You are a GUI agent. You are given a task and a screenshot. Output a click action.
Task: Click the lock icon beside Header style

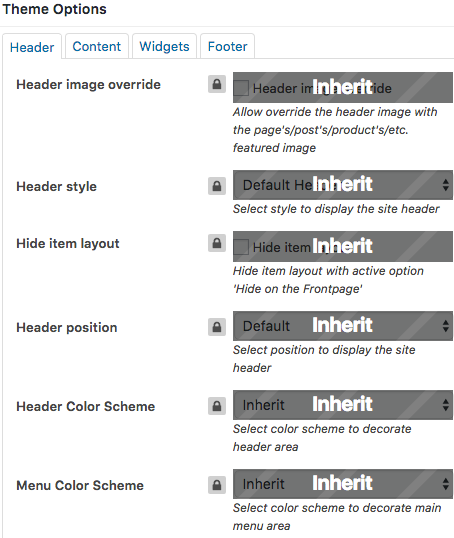click(x=217, y=186)
